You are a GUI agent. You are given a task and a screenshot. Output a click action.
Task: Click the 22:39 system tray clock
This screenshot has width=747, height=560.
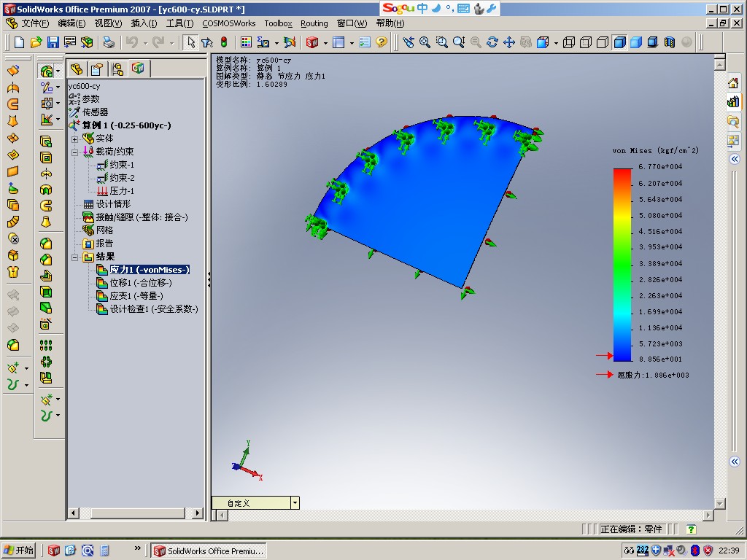click(729, 551)
